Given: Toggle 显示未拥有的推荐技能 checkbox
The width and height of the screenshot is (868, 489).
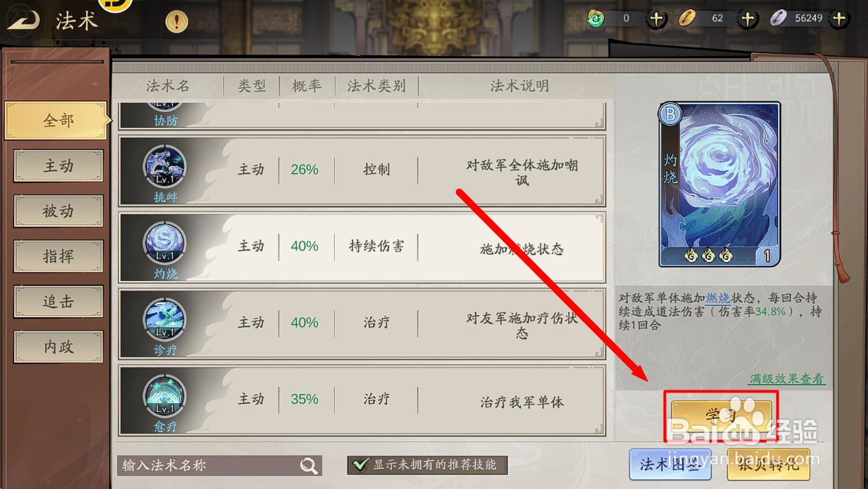Looking at the screenshot, I should [361, 464].
